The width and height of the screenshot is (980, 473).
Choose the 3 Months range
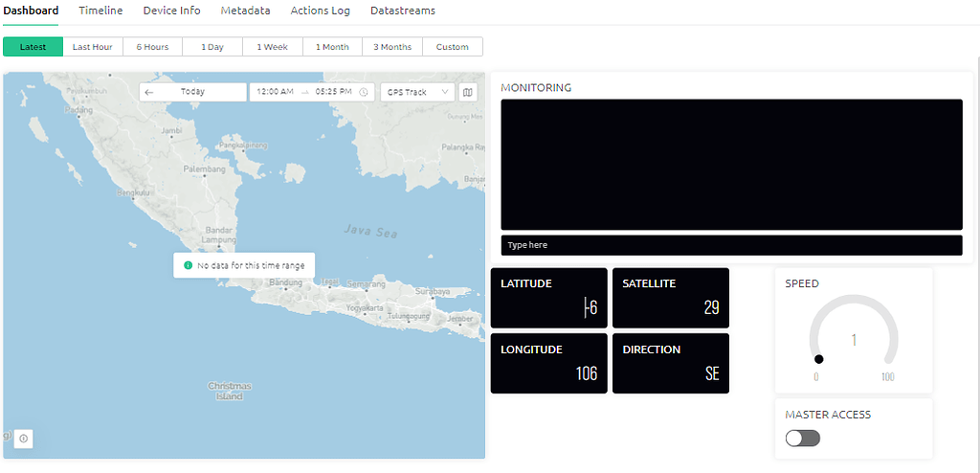392,47
